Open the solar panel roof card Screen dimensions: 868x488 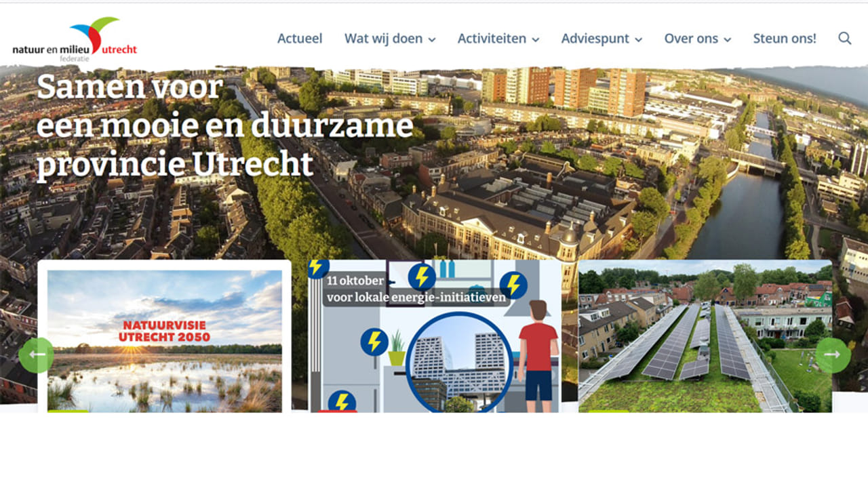coord(705,336)
